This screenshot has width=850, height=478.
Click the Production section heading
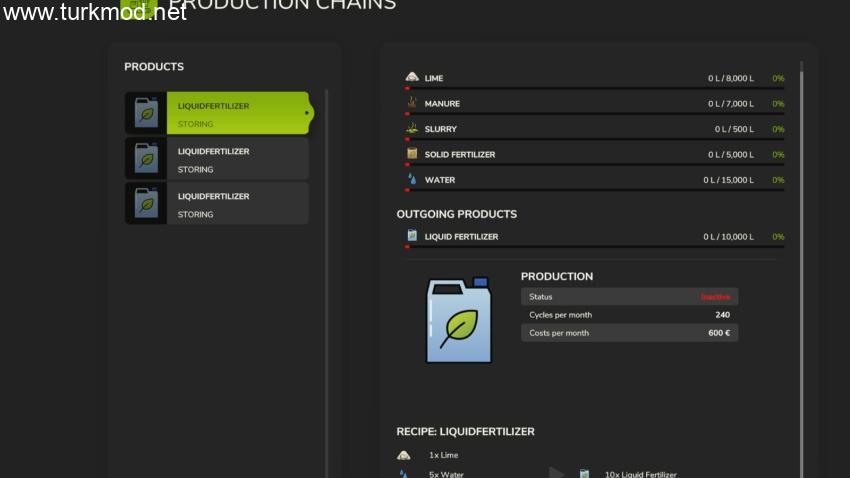pos(557,276)
